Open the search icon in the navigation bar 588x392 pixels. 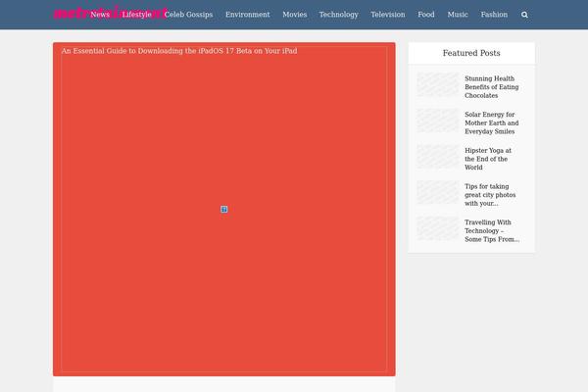pyautogui.click(x=524, y=15)
